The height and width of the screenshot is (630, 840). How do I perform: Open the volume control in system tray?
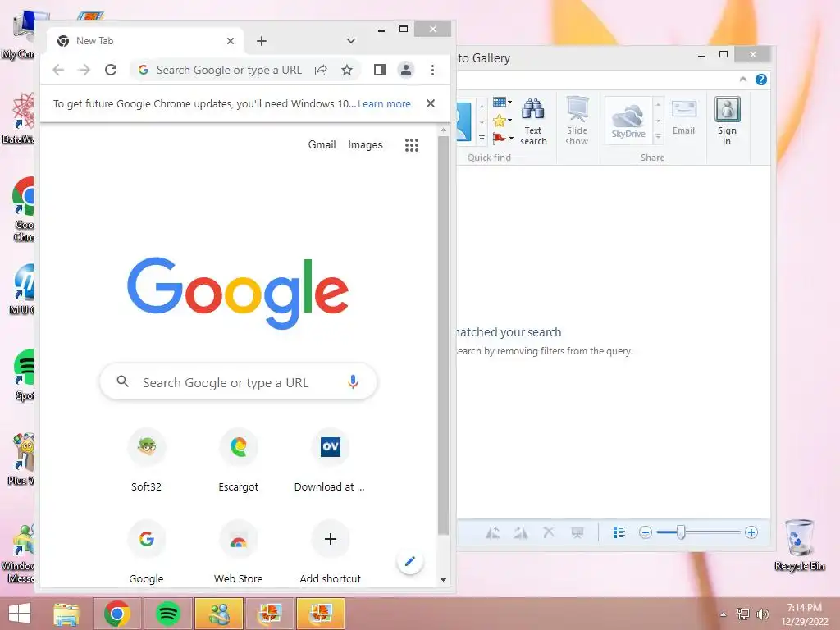[x=762, y=614]
